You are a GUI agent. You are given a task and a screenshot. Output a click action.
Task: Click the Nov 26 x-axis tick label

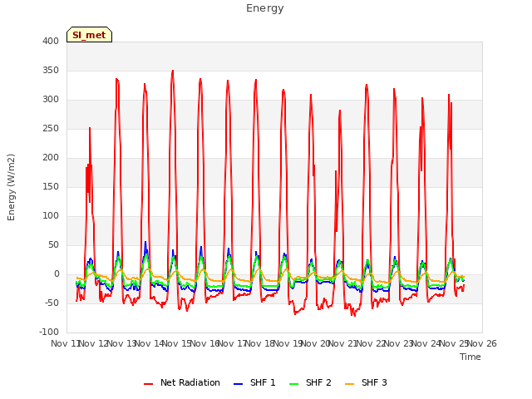point(482,343)
